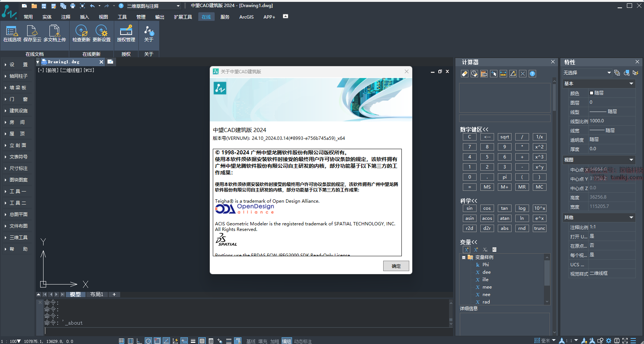Expand the 轴网柱子 sidebar menu
The image size is (644, 344).
(18, 76)
